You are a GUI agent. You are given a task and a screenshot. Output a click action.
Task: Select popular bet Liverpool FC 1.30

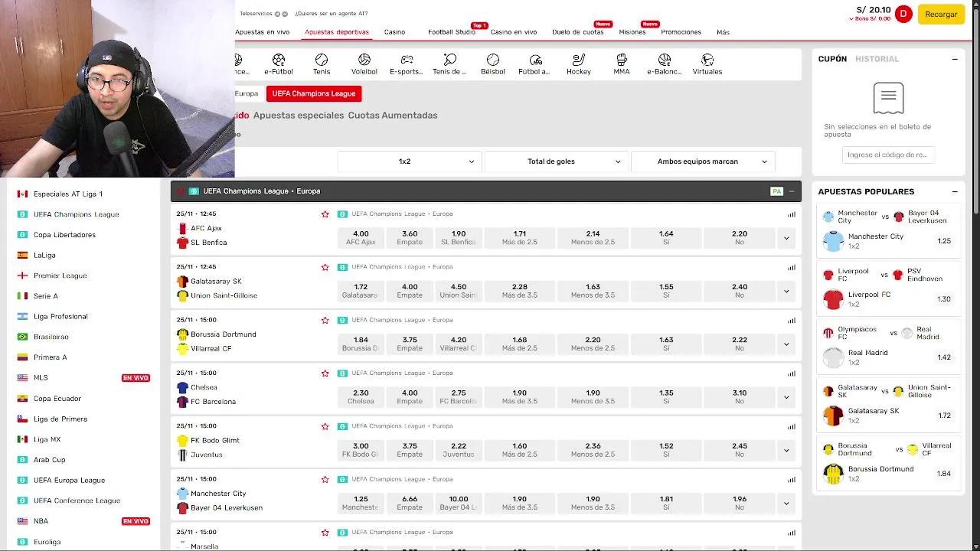coord(889,299)
